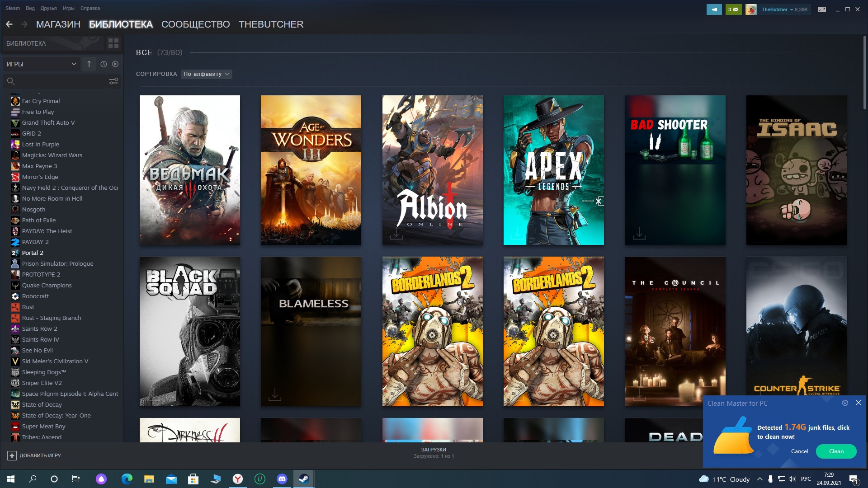
Task: Open Discord from the taskbar
Action: [x=282, y=479]
